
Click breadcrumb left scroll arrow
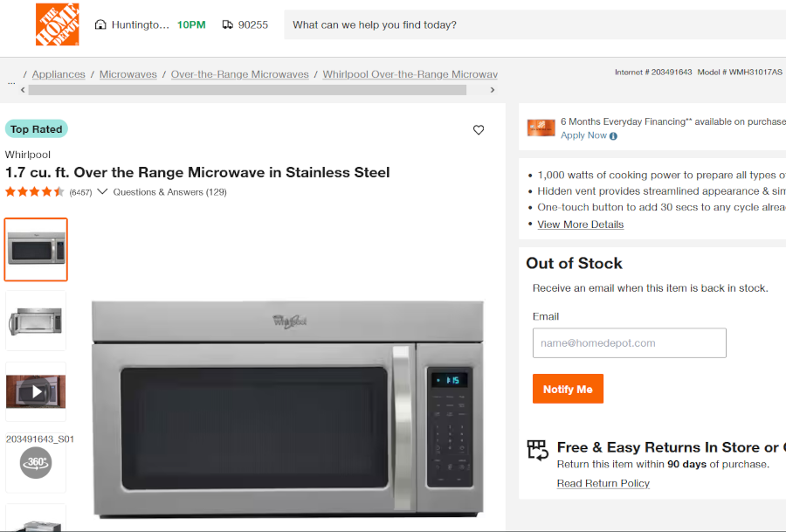(x=23, y=90)
